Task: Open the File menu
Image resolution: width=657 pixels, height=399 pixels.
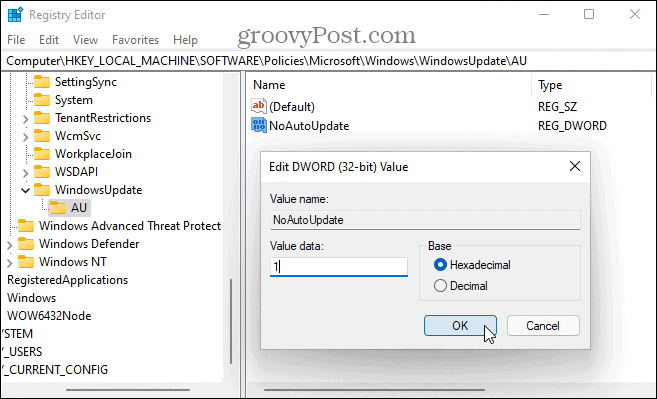Action: click(16, 40)
